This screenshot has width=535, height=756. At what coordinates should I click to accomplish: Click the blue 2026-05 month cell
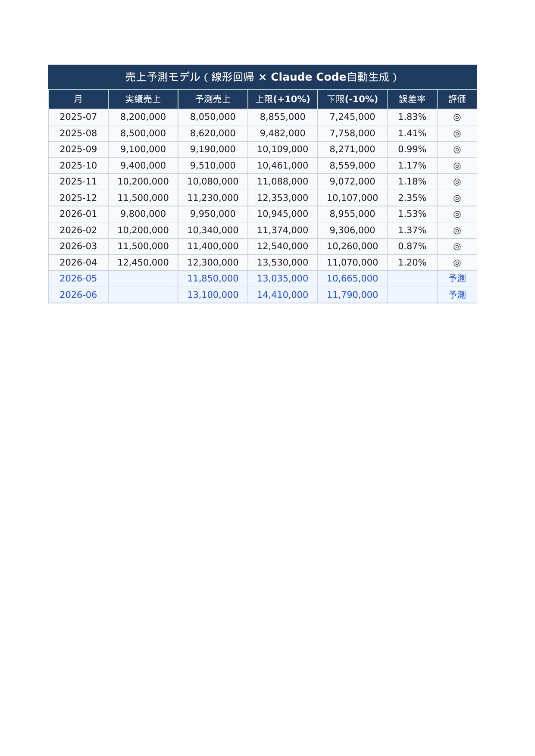click(x=78, y=279)
